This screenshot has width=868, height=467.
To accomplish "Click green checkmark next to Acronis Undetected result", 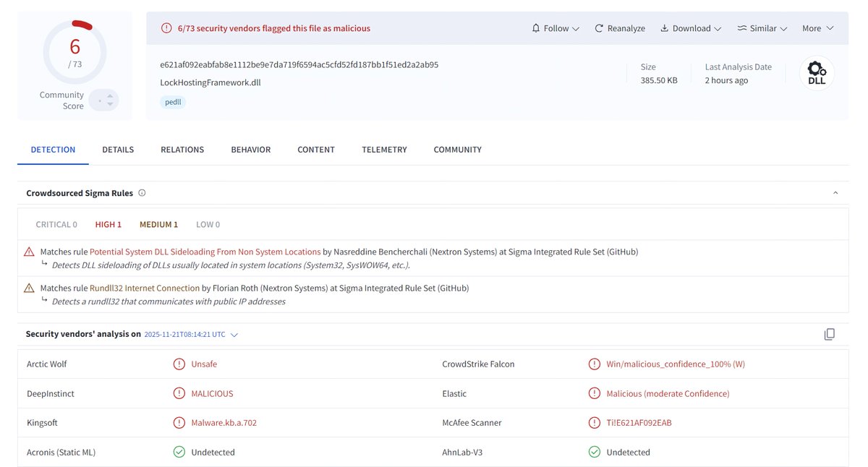I will [x=179, y=451].
